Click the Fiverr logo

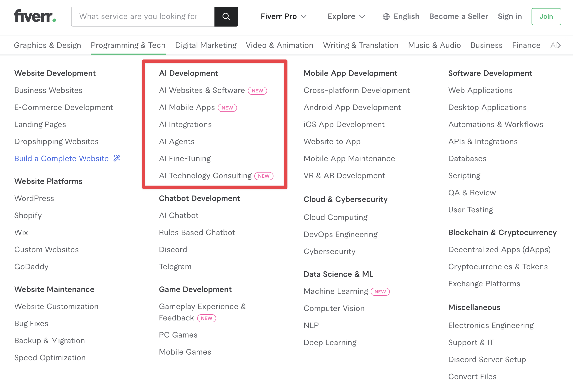pyautogui.click(x=35, y=16)
